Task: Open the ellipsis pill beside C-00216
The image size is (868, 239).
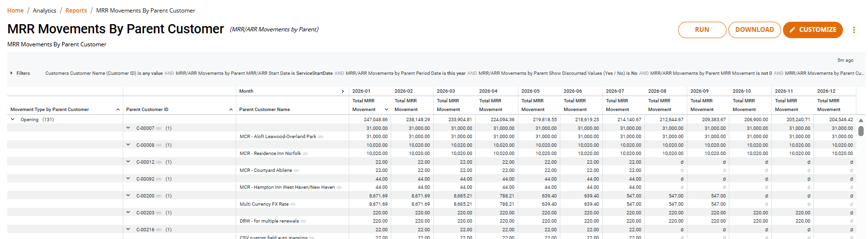Action: tap(159, 230)
